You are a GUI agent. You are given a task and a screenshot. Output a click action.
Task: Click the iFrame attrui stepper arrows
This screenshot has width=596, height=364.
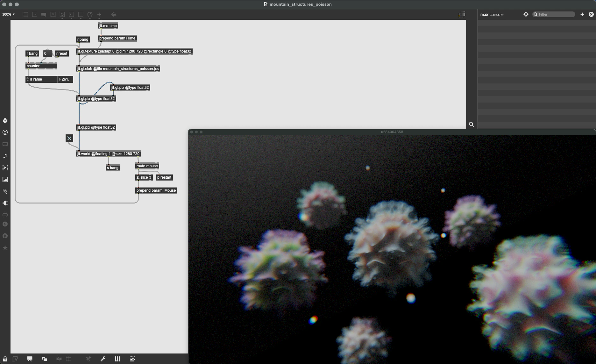(x=28, y=79)
